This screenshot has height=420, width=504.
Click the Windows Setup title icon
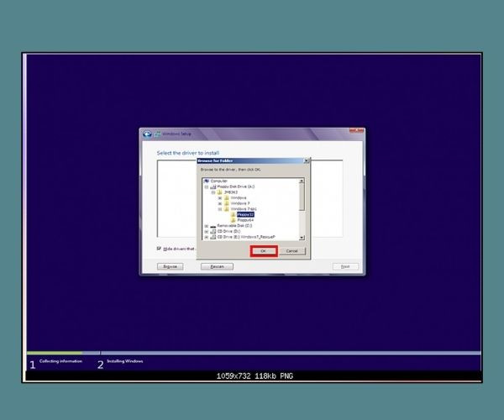click(157, 134)
